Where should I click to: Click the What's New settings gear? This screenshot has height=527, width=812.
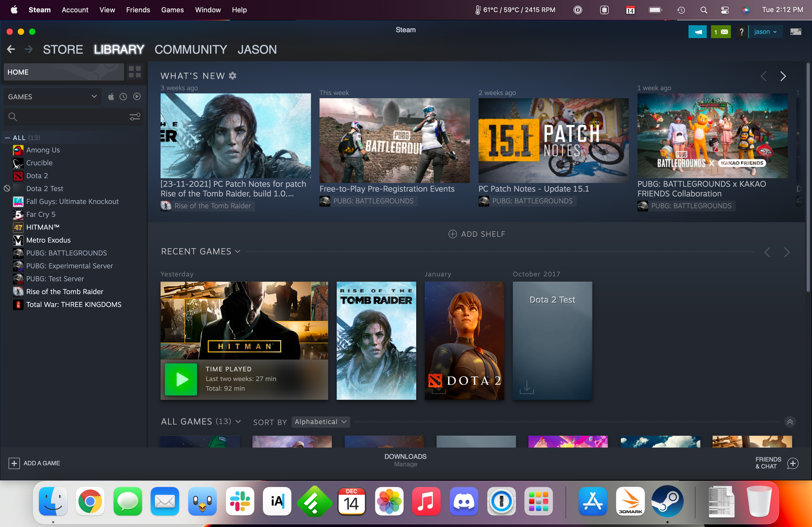(x=232, y=76)
